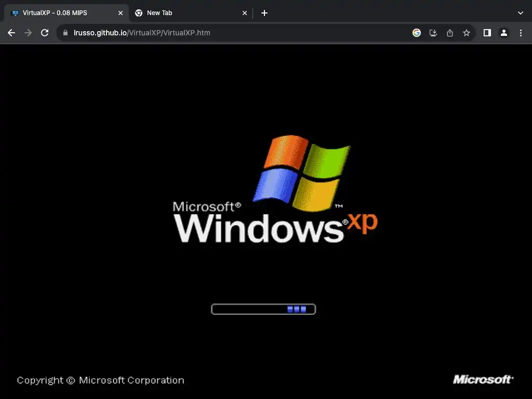Switch to the New Tab tab
Viewport: 532px width, 399px height.
coord(191,13)
